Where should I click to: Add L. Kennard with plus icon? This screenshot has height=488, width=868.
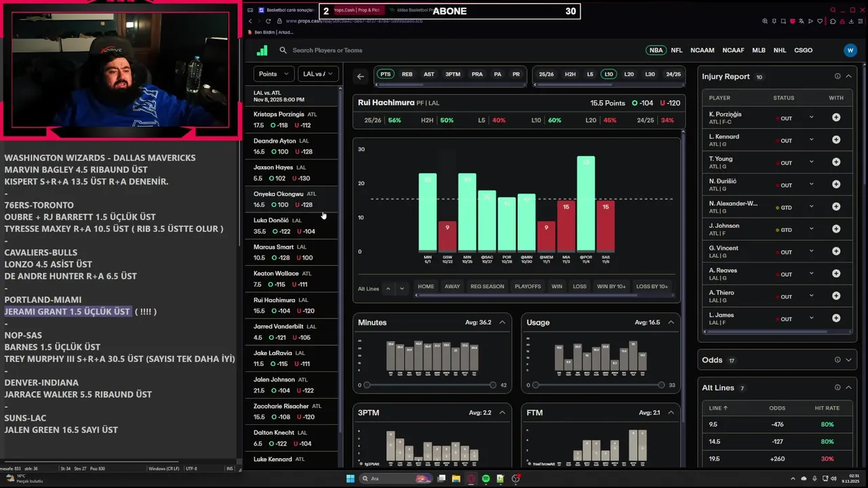point(836,140)
